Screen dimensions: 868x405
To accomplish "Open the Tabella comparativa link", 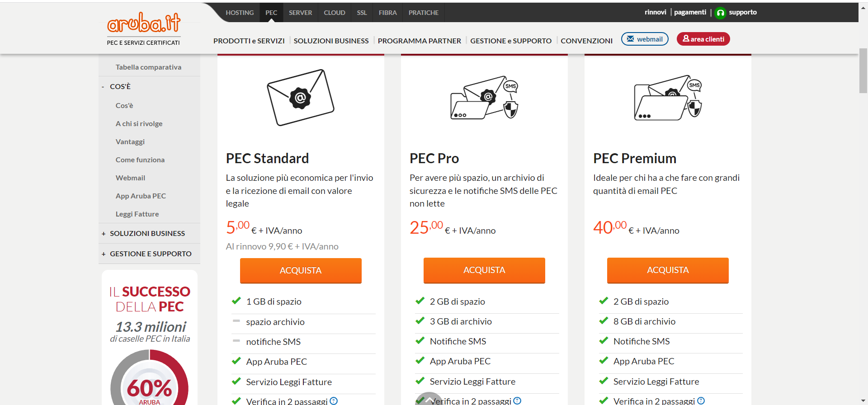I will (x=149, y=66).
